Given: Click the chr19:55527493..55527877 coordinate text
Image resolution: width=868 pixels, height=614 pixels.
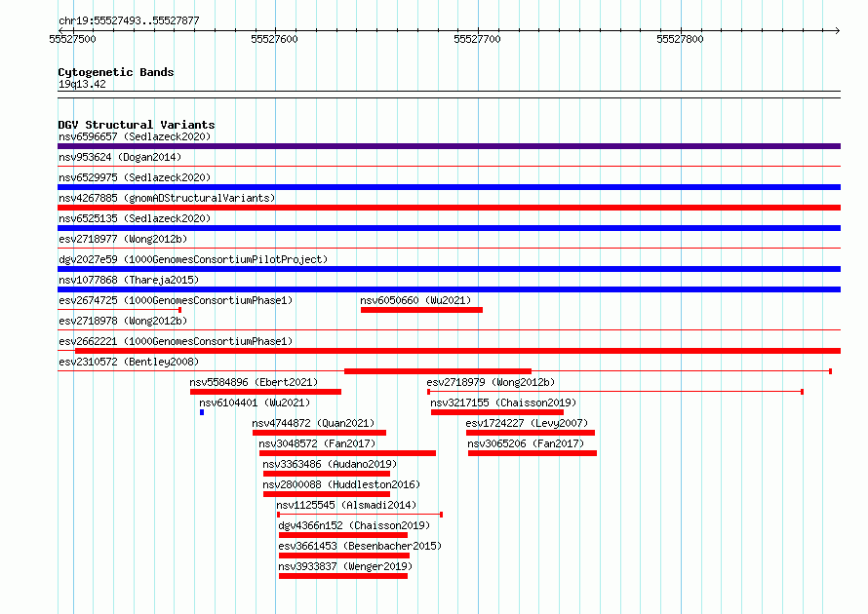Looking at the screenshot, I should (x=129, y=20).
